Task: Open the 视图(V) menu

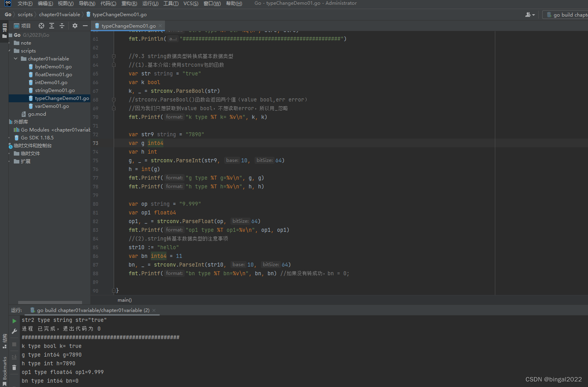Action: 66,3
